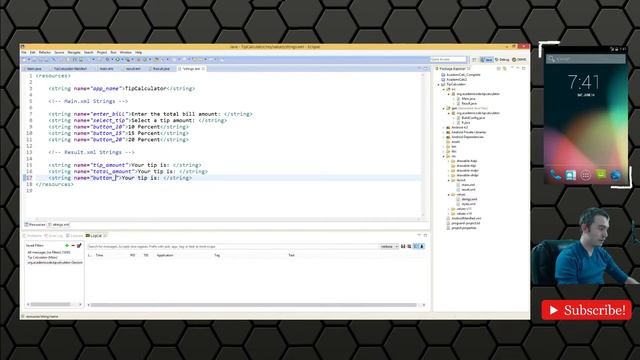Image resolution: width=640 pixels, height=360 pixels.
Task: Open the Search menu
Action: tap(89, 53)
